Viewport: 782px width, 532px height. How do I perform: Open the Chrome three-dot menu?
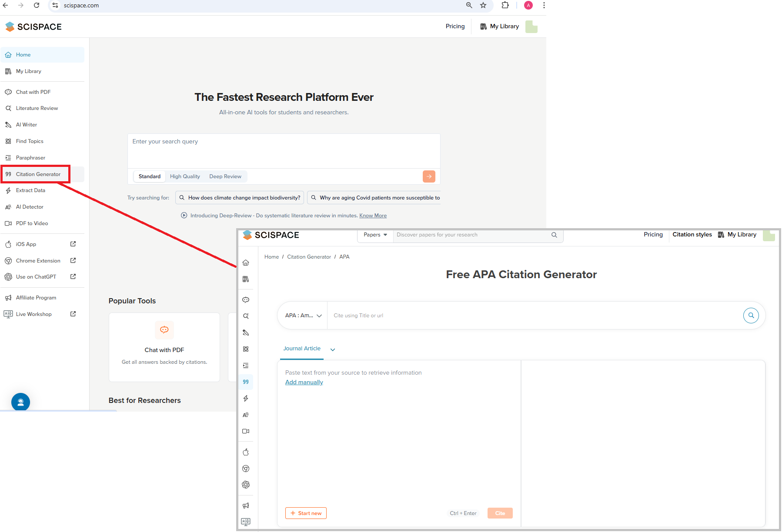[544, 5]
